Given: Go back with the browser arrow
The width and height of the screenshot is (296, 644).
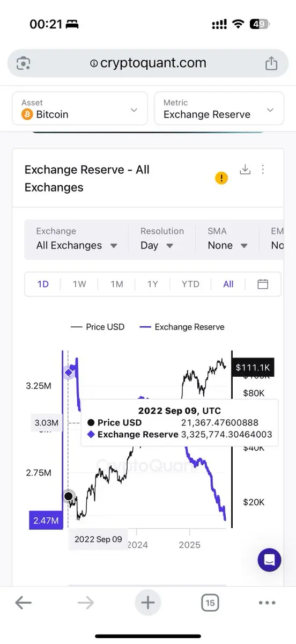Looking at the screenshot, I should click(x=23, y=603).
